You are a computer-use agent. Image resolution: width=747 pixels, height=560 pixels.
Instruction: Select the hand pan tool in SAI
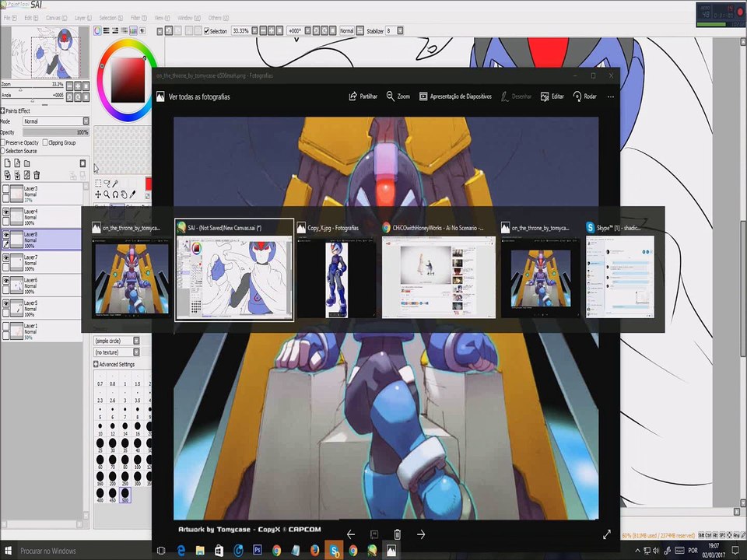[x=124, y=194]
